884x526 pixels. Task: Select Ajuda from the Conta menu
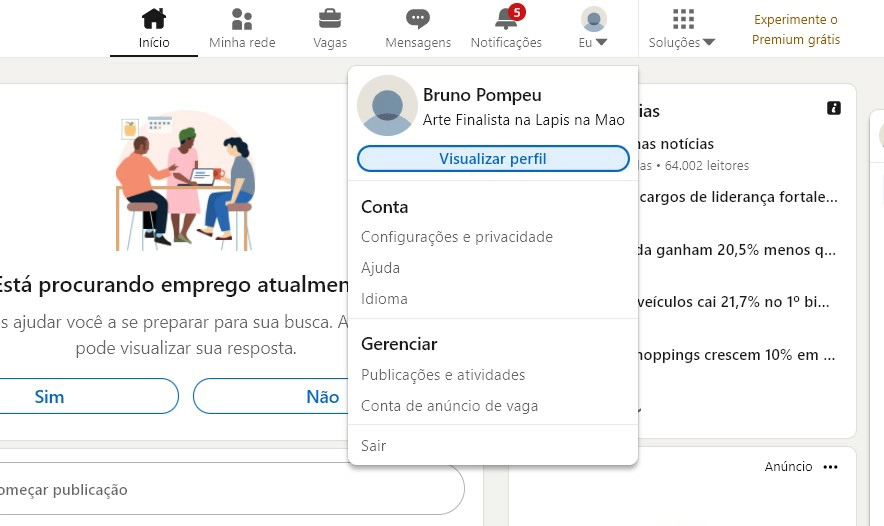coord(381,268)
